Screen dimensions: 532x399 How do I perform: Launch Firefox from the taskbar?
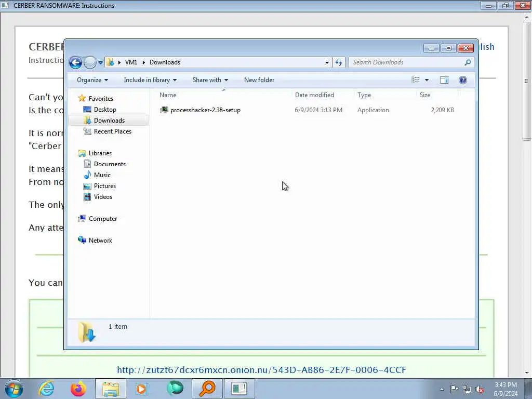[78, 389]
